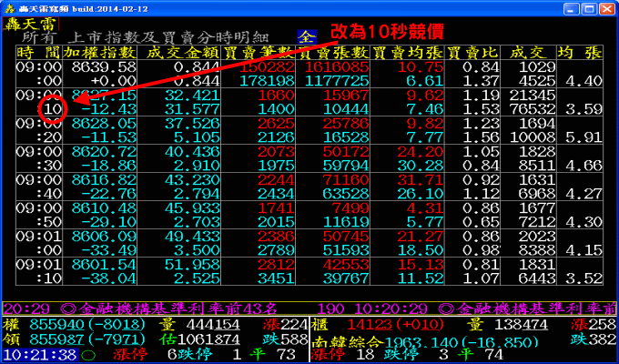Select index value 8606.09

[104, 237]
